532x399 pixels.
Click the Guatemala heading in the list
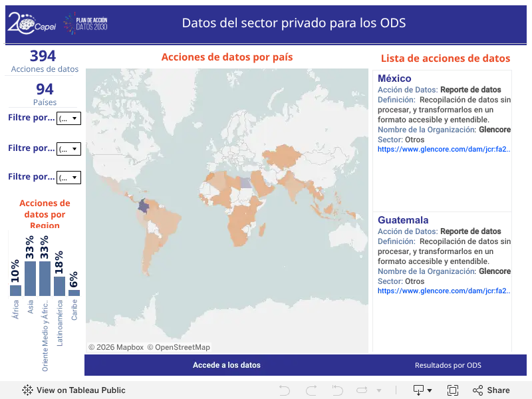coord(403,220)
